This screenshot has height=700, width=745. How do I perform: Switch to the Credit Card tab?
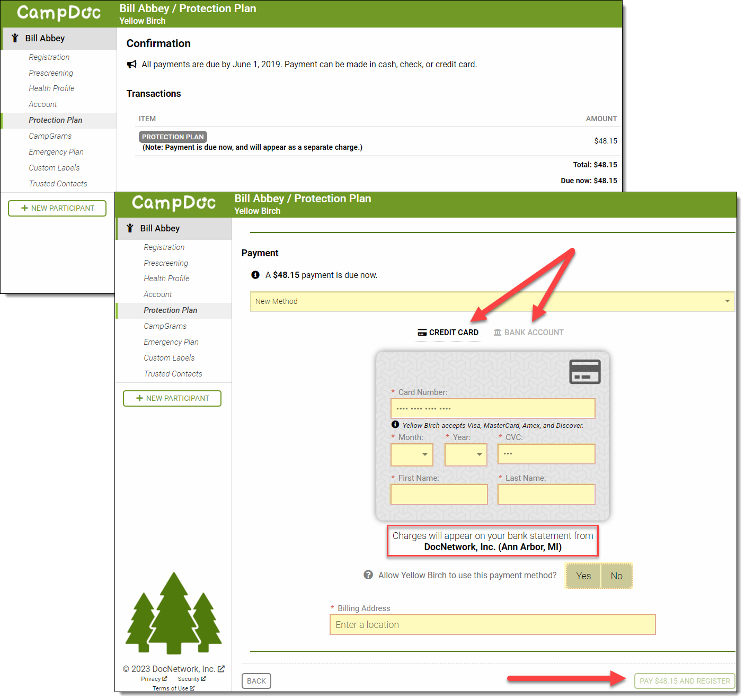448,333
